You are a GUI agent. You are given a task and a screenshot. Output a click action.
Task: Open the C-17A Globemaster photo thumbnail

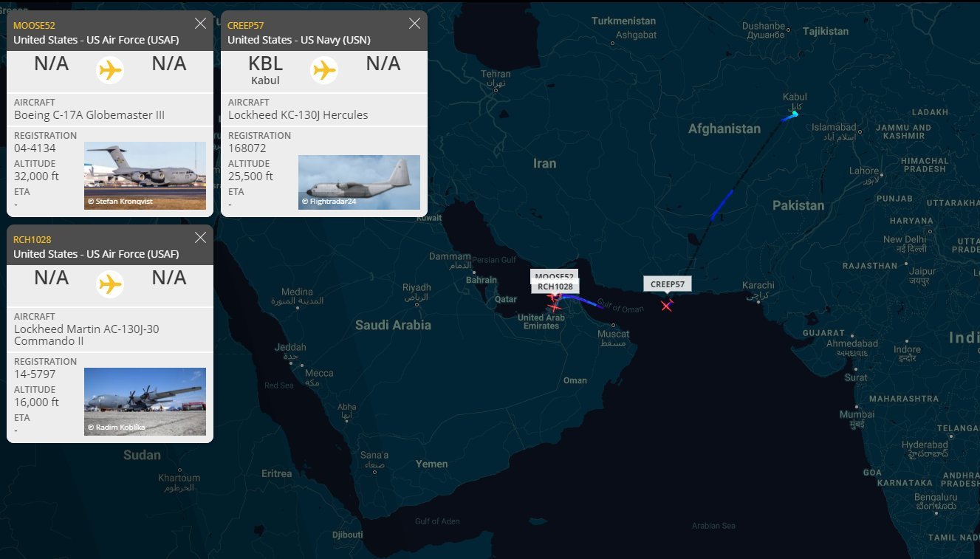145,176
